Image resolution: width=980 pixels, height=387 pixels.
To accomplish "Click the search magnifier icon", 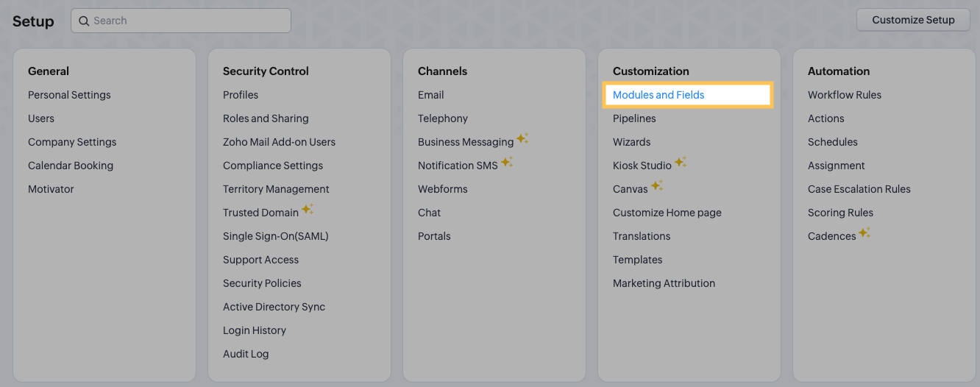I will tap(84, 21).
